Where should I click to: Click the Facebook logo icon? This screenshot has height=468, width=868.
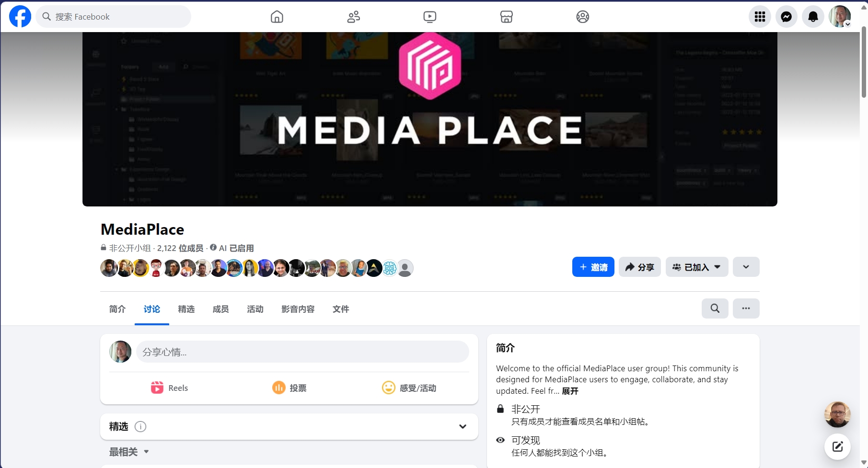[x=20, y=17]
